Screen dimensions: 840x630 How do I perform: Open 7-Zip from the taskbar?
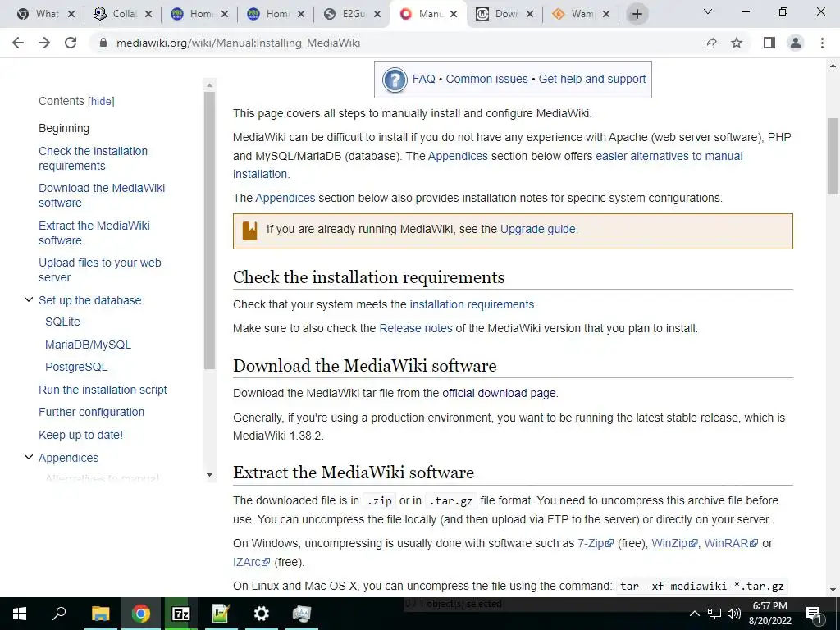(181, 614)
